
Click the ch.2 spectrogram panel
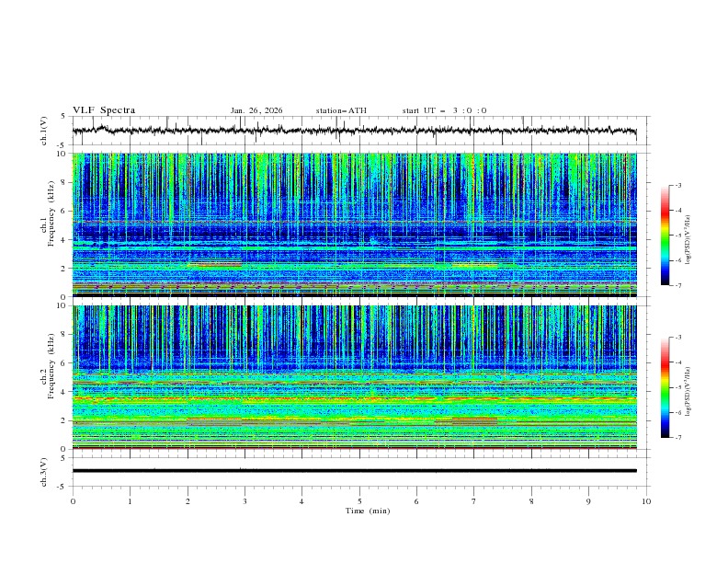[355, 377]
